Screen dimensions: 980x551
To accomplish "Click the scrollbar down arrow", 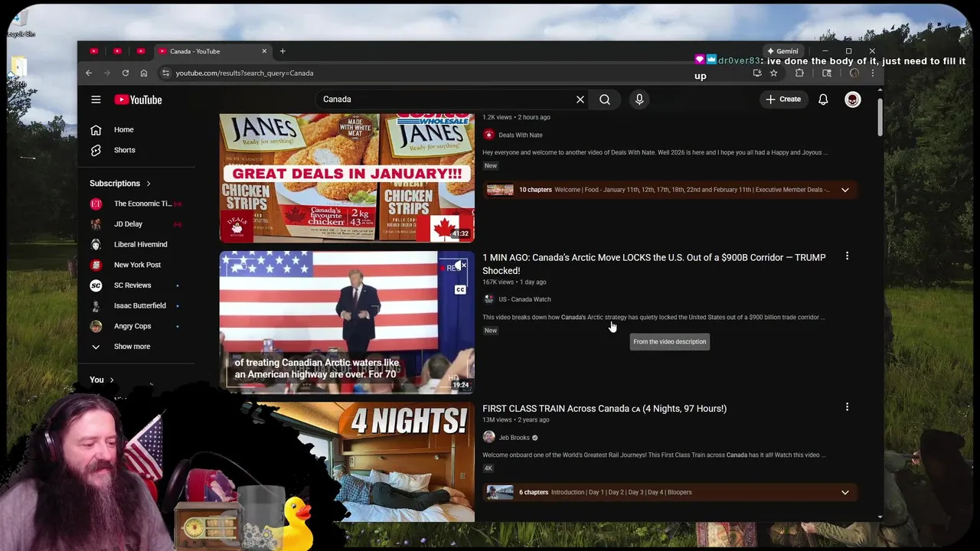I will (x=880, y=517).
